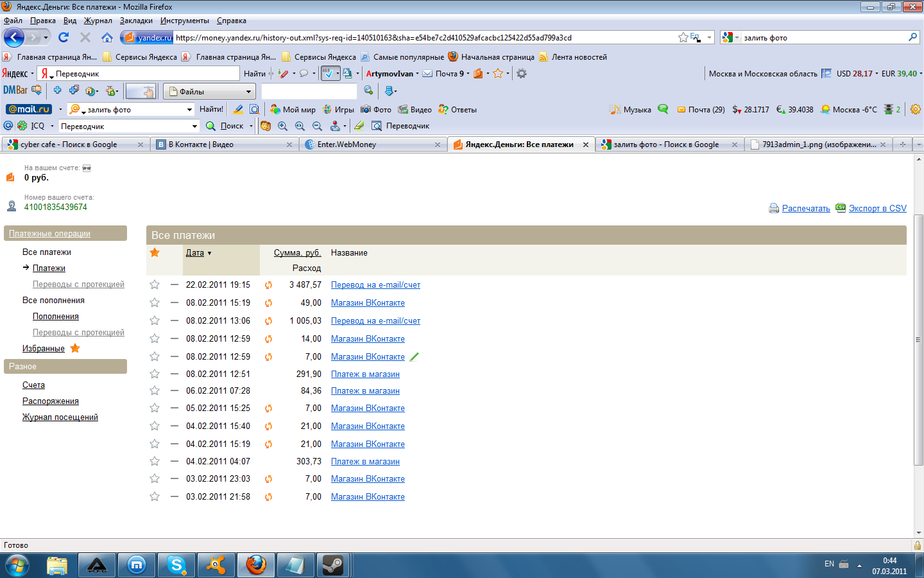Viewport: 924px width, 578px height.
Task: Star the 08.02.2011 15:19 payment as favorite
Action: pyautogui.click(x=155, y=302)
